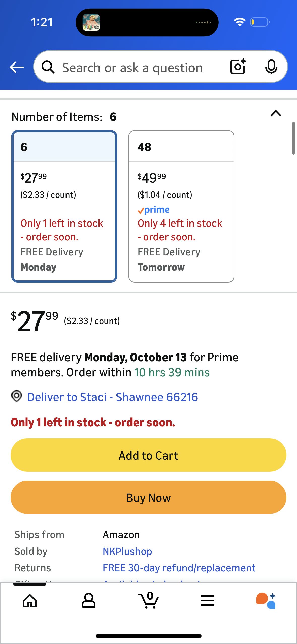Click Add to Cart button

(x=148, y=455)
